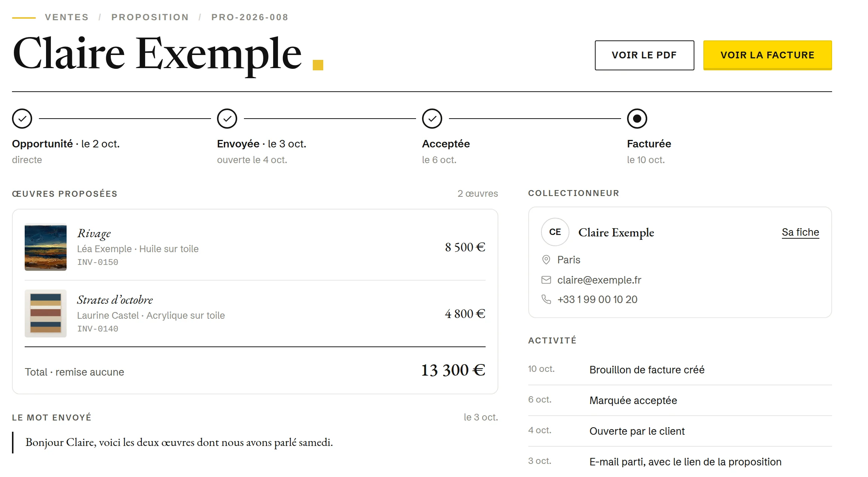Open the proposal PDF with Voir le PDF

[644, 55]
